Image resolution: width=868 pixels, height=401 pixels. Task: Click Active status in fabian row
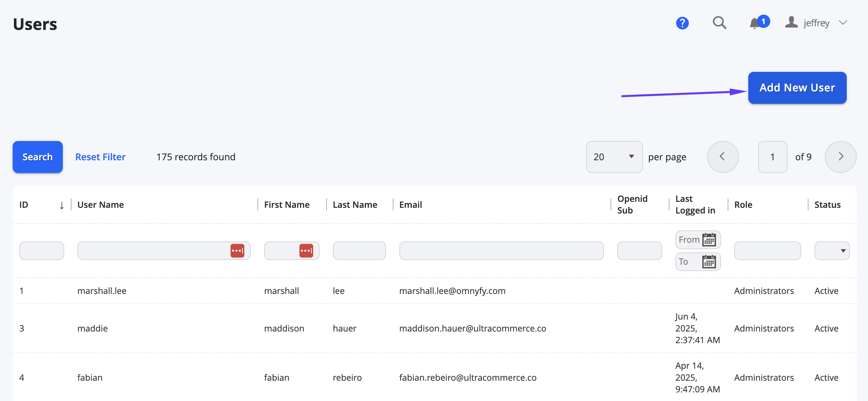826,377
